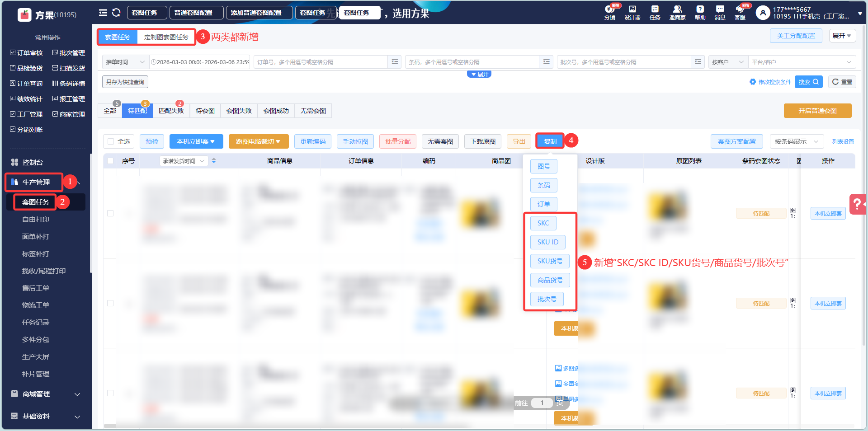Open the 按客户 dropdown
The height and width of the screenshot is (431, 868).
coord(728,62)
